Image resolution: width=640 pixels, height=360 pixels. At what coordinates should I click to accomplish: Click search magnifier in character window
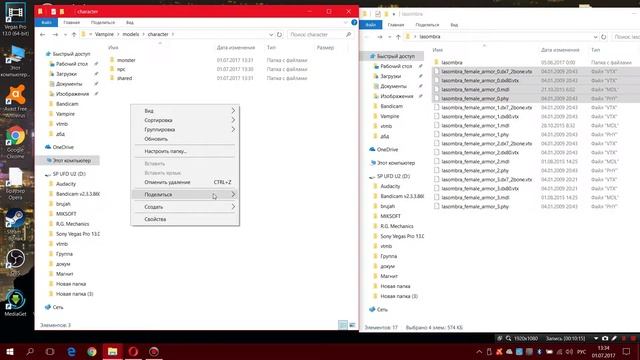[x=348, y=34]
